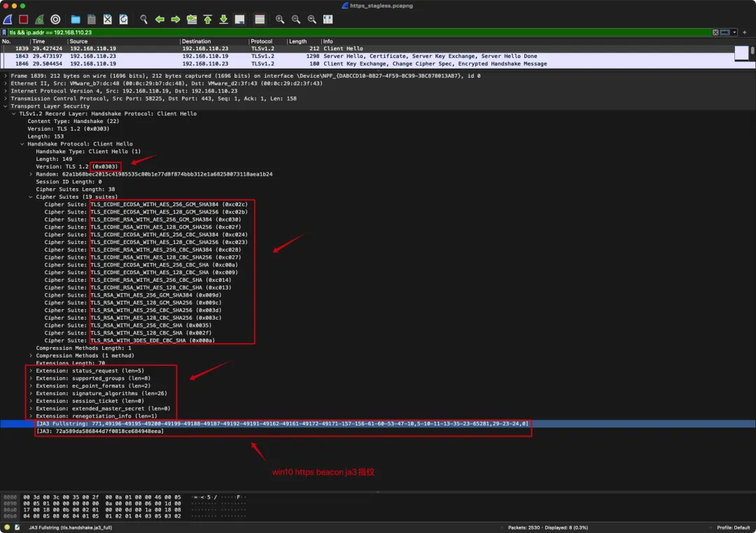Jump to the last packet

(x=224, y=20)
